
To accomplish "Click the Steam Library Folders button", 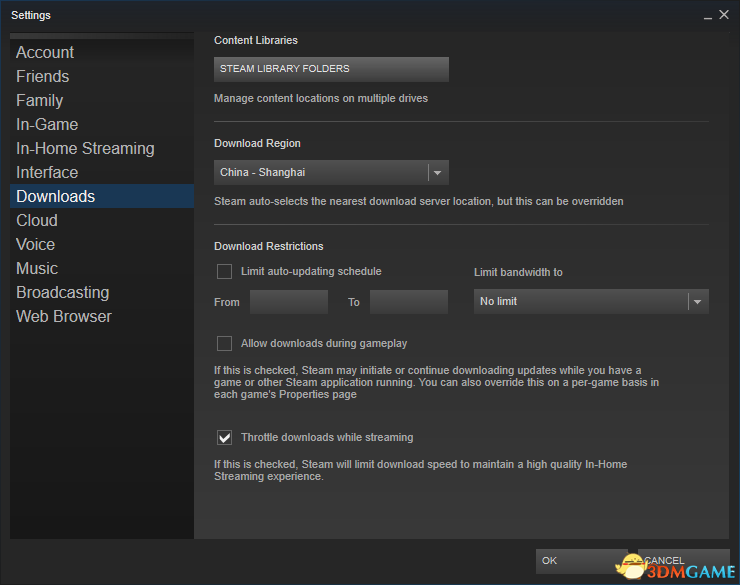I will pyautogui.click(x=331, y=69).
